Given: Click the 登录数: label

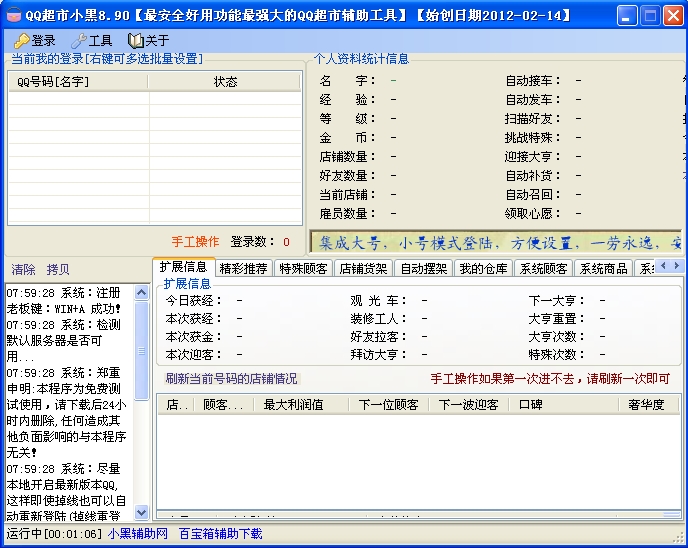Looking at the screenshot, I should (253, 242).
